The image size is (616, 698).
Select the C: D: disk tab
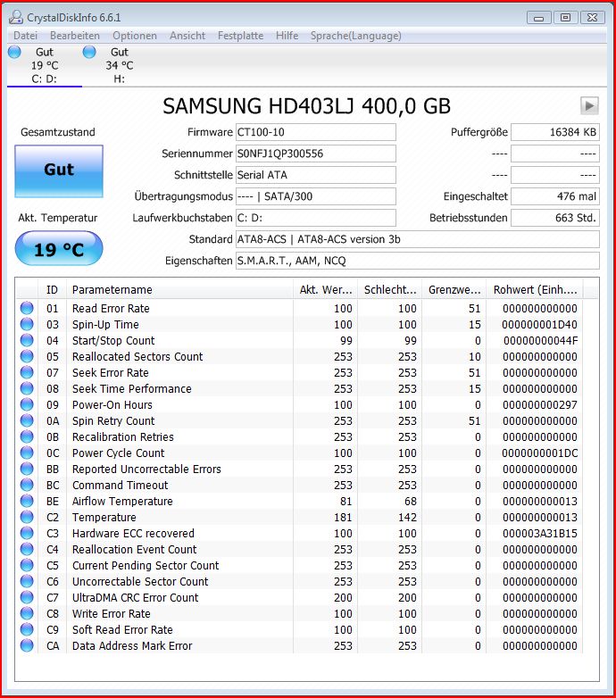pyautogui.click(x=44, y=65)
